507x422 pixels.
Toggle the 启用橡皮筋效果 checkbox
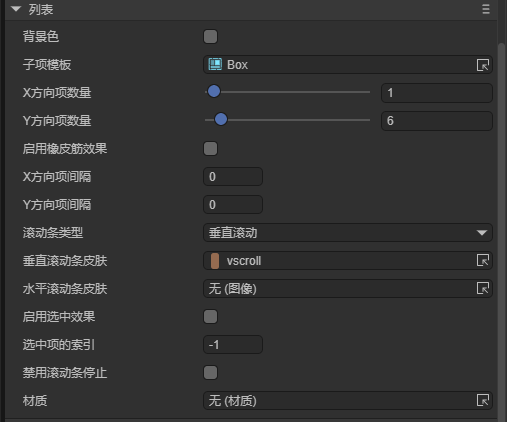tap(210, 149)
